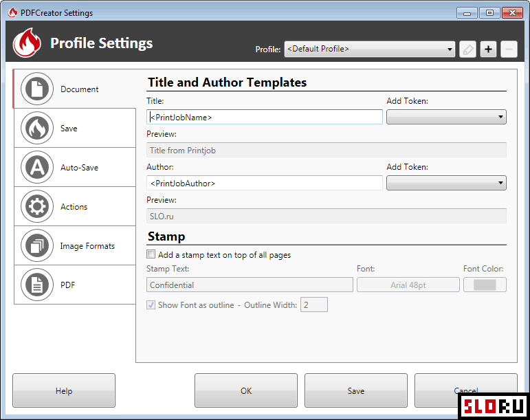Maximize the PDFCreator Settings window
The width and height of the screenshot is (530, 420).
(x=489, y=13)
